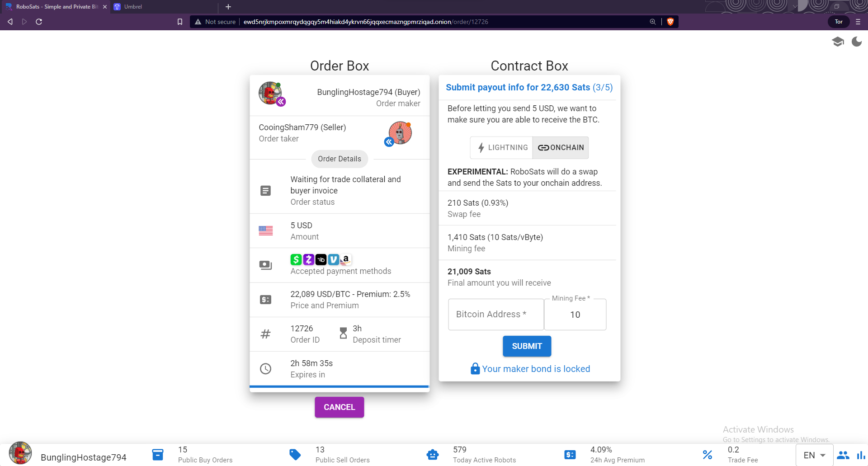Viewport: 868px width, 466px height.
Task: Click the BunglingHostage794 robot avatar in footer
Action: [20, 453]
